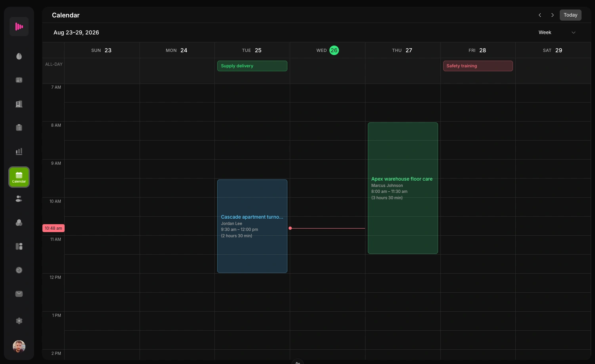Image resolution: width=595 pixels, height=364 pixels.
Task: Go to next week with right arrow
Action: [553, 15]
